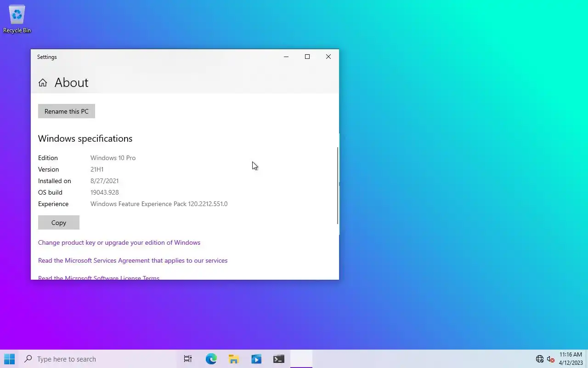Viewport: 588px width, 368px height.
Task: Click the Edition label
Action: 48,158
